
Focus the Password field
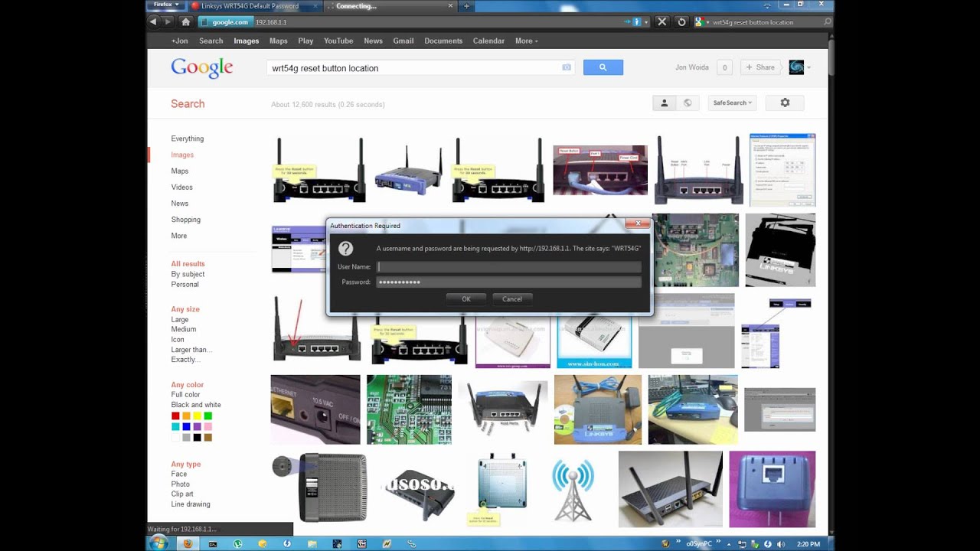coord(508,282)
